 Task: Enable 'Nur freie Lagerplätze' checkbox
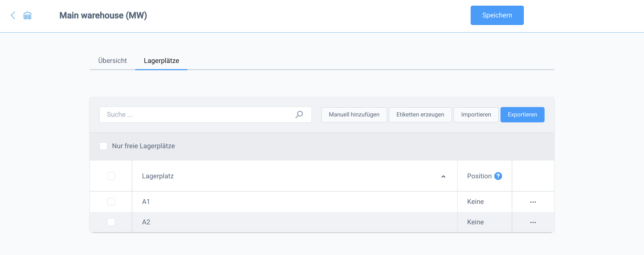tap(103, 146)
